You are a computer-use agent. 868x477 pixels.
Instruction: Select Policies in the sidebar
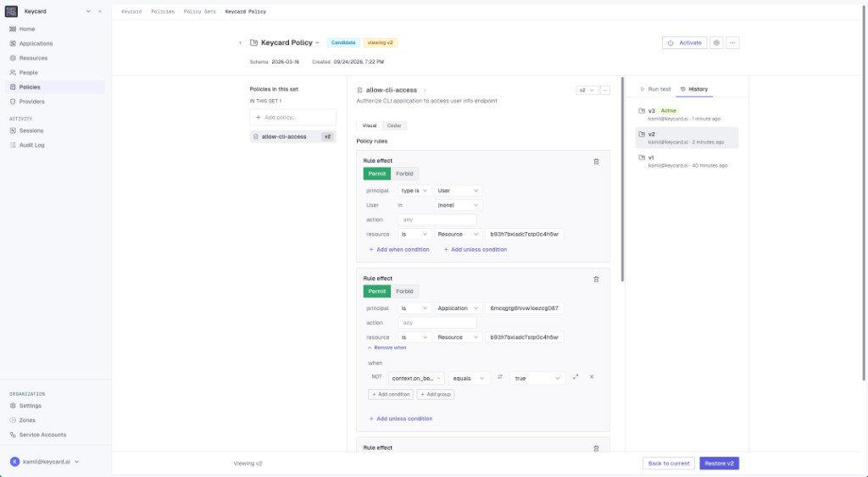[53, 87]
